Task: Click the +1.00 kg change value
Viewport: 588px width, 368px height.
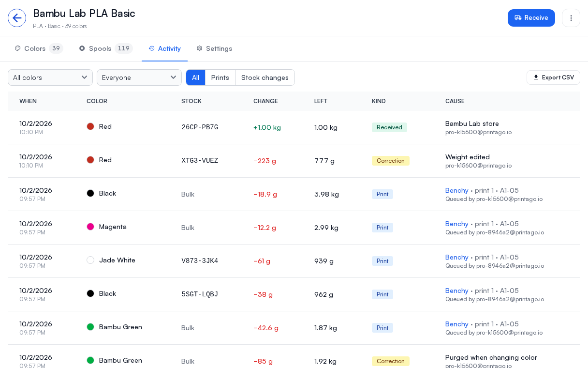Action: pyautogui.click(x=267, y=127)
